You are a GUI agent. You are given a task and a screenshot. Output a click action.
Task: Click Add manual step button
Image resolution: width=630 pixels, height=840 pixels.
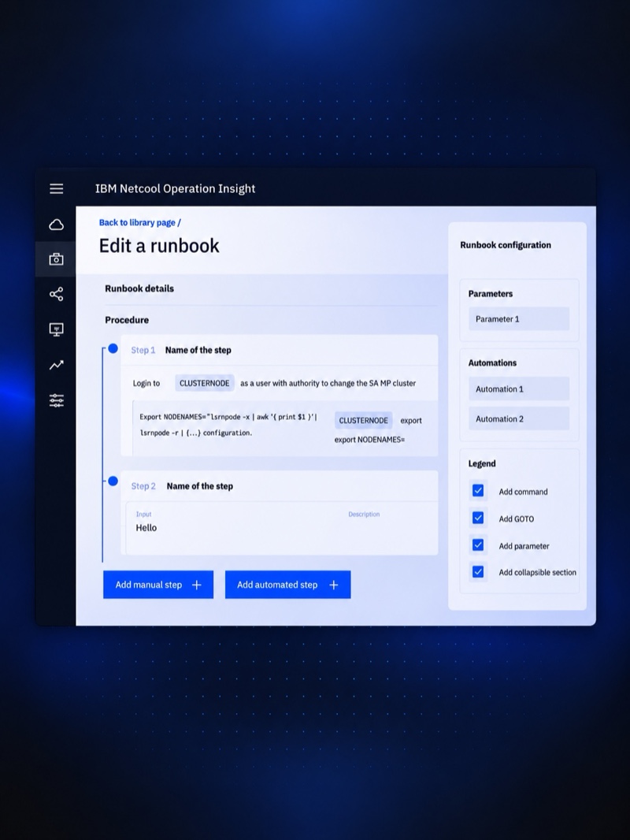tap(158, 585)
